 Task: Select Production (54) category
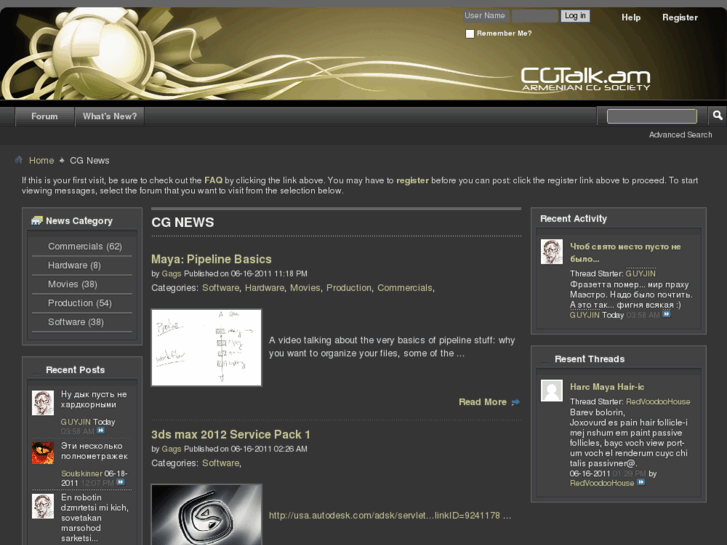80,303
